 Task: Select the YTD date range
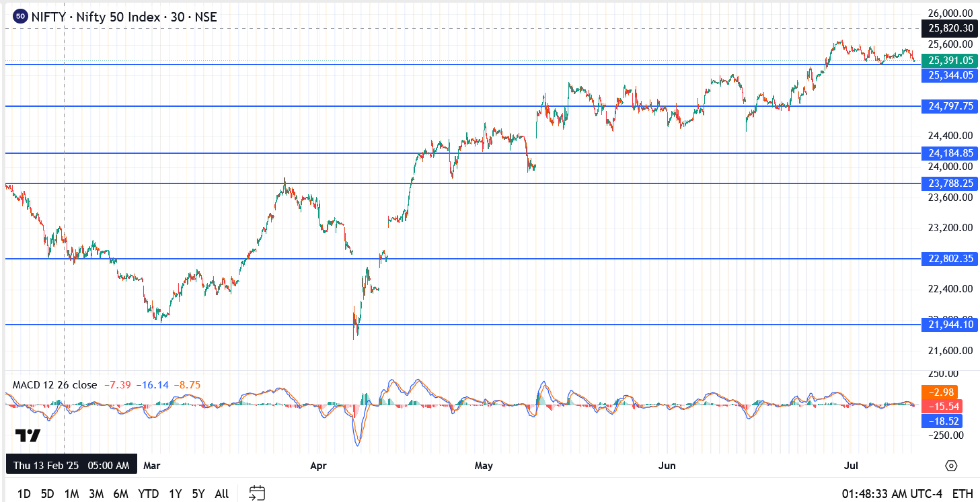click(x=148, y=494)
